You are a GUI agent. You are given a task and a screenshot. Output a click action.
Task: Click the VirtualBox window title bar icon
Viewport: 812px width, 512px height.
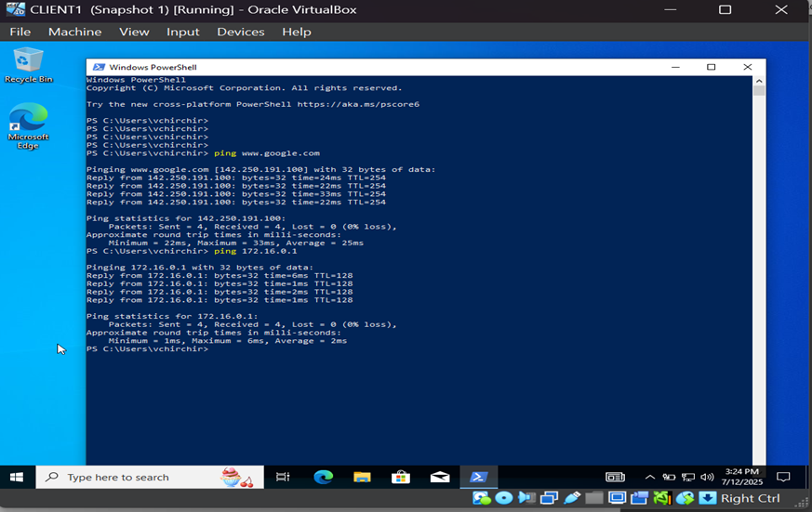(x=16, y=9)
